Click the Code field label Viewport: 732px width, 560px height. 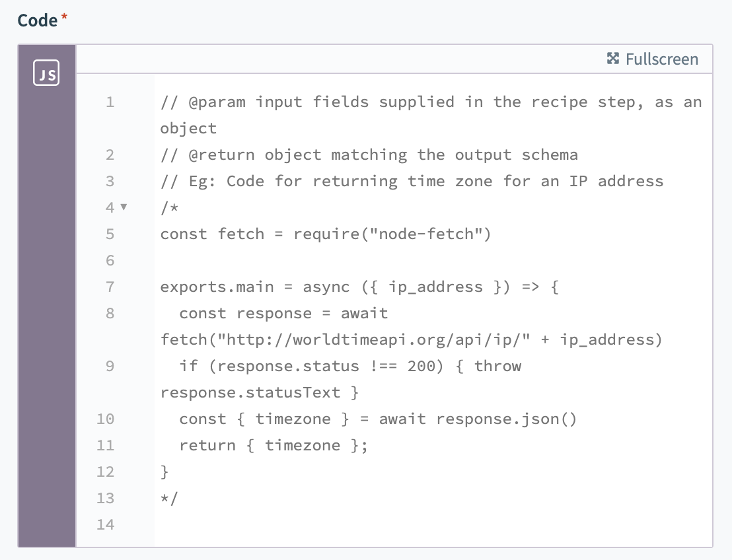[38, 20]
